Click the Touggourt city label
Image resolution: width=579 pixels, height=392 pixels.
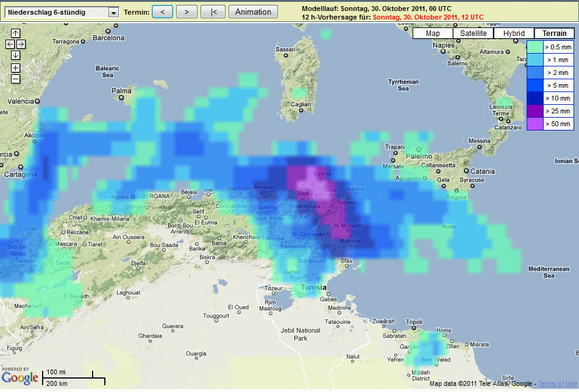click(x=216, y=316)
